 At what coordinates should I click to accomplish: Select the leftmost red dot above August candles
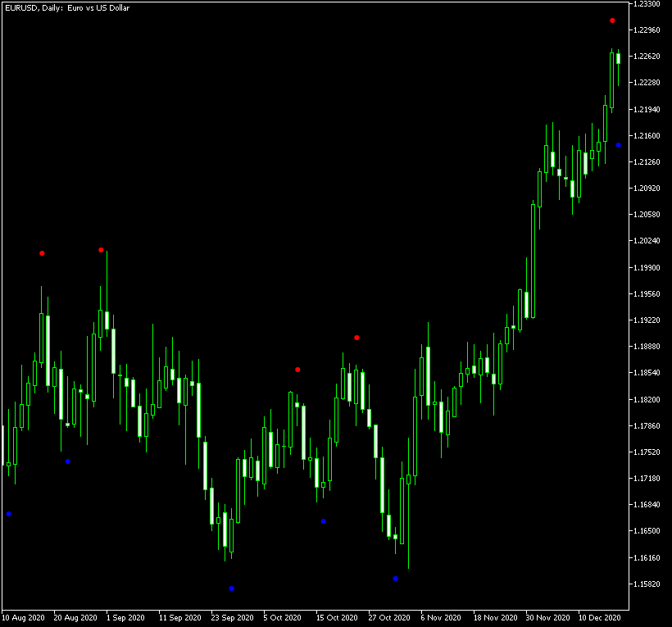[x=42, y=253]
